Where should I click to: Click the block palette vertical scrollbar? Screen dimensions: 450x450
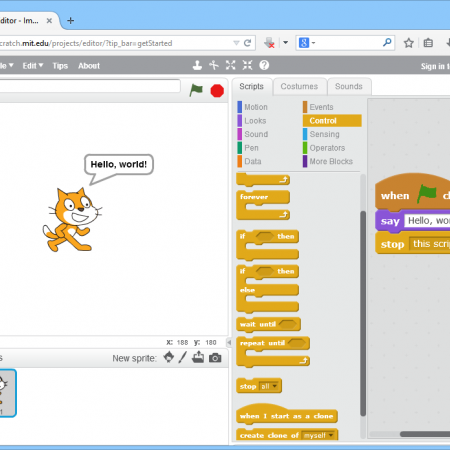363,313
